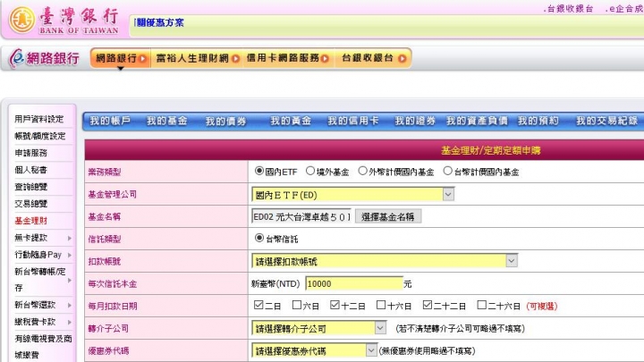Open 查詢總覽 in sidebar
Viewport: 644px width, 362px height.
tap(30, 187)
